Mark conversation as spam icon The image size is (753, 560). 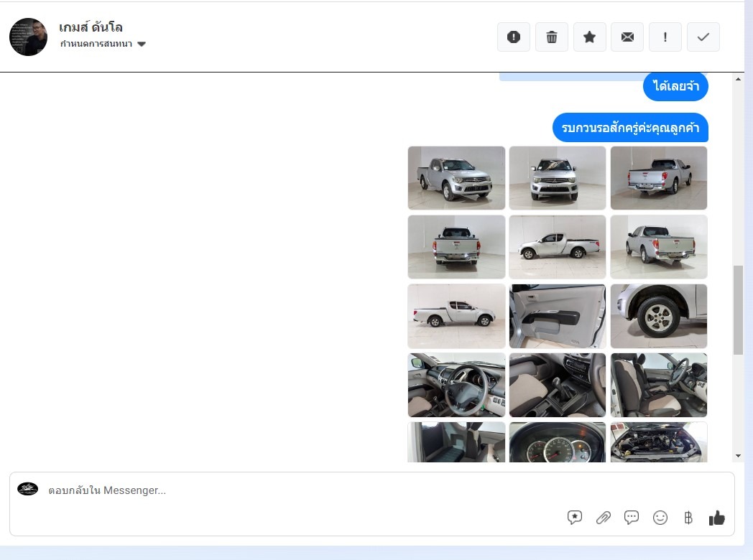(513, 37)
